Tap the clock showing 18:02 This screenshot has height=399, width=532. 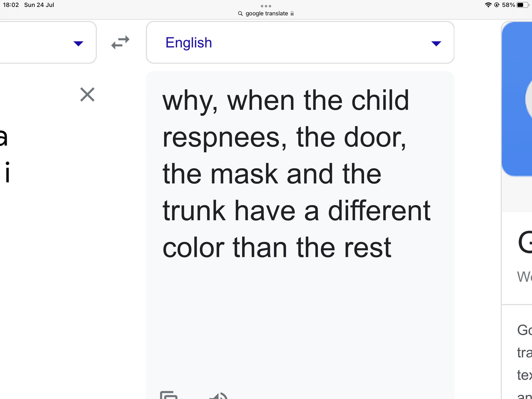coord(11,5)
